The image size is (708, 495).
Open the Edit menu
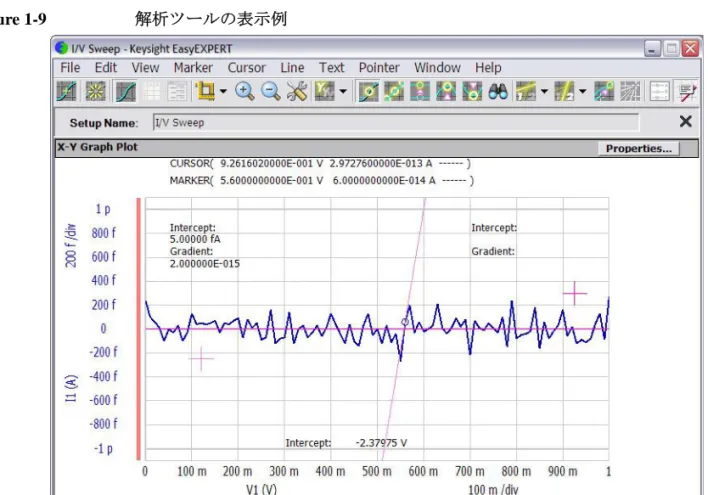(106, 68)
